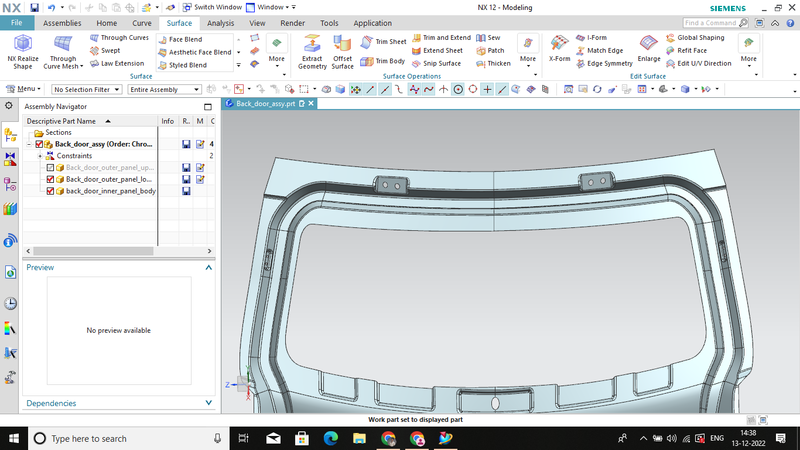Screen dimensions: 800x450
Task: Switch to Home ribbon tab
Action: point(107,23)
